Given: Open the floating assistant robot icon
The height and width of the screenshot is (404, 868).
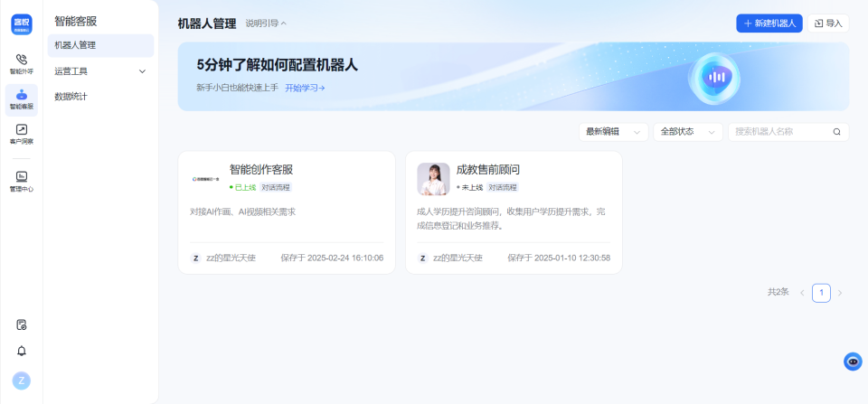Looking at the screenshot, I should click(852, 362).
